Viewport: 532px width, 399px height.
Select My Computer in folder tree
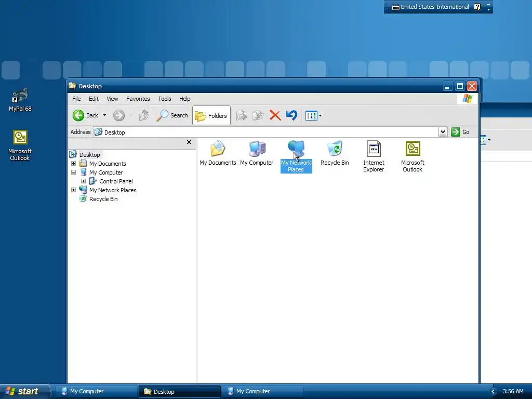pos(106,172)
